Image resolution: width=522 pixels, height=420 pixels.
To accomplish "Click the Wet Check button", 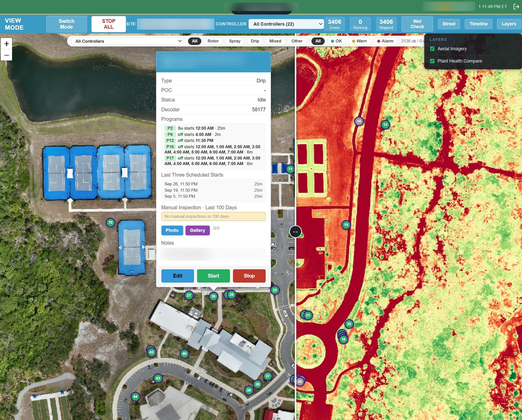I will coord(417,24).
